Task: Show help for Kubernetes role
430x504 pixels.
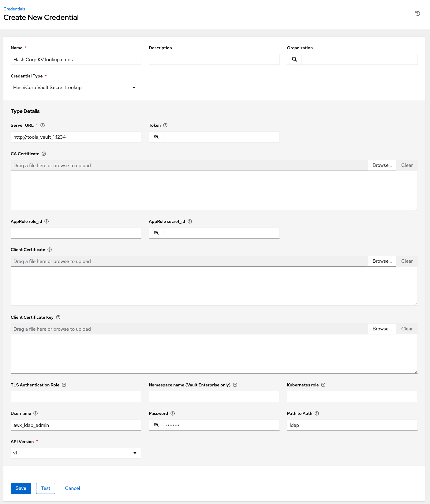Action: [x=323, y=385]
